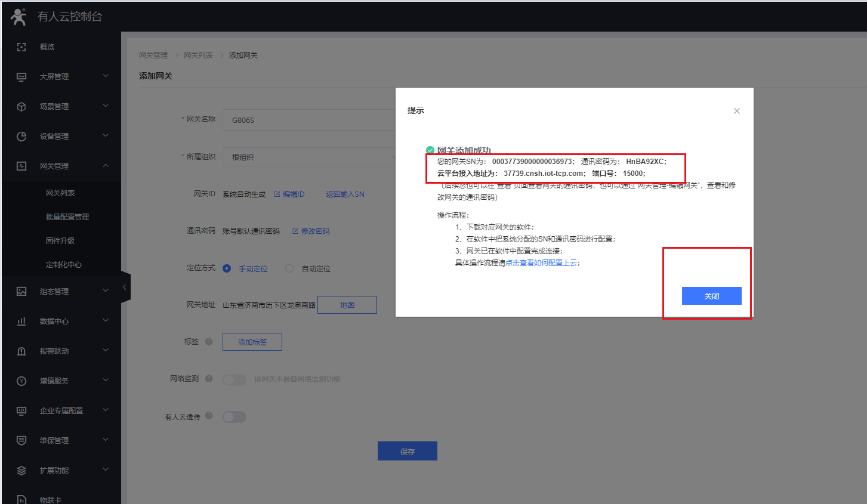Viewport: 867px width, 504px height.
Task: Collapse the 网关管理 sidebar menu
Action: click(106, 166)
